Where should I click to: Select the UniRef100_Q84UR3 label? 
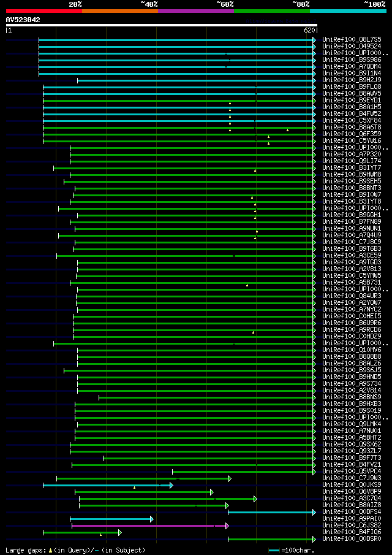click(x=352, y=296)
